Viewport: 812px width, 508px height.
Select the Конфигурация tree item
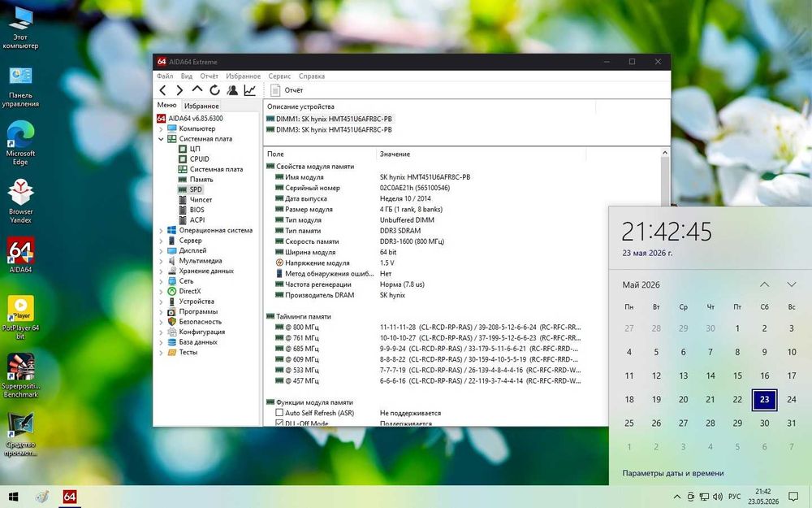coord(202,332)
